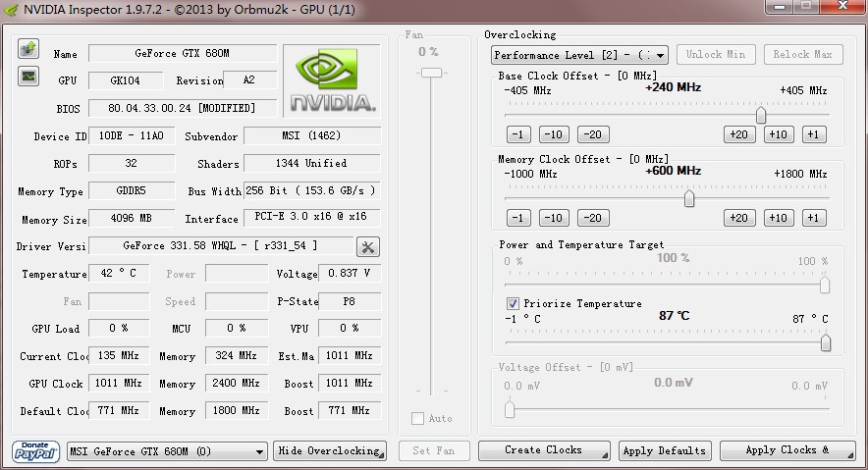Image resolution: width=868 pixels, height=470 pixels.
Task: Click the PayPal Donate button
Action: [35, 451]
